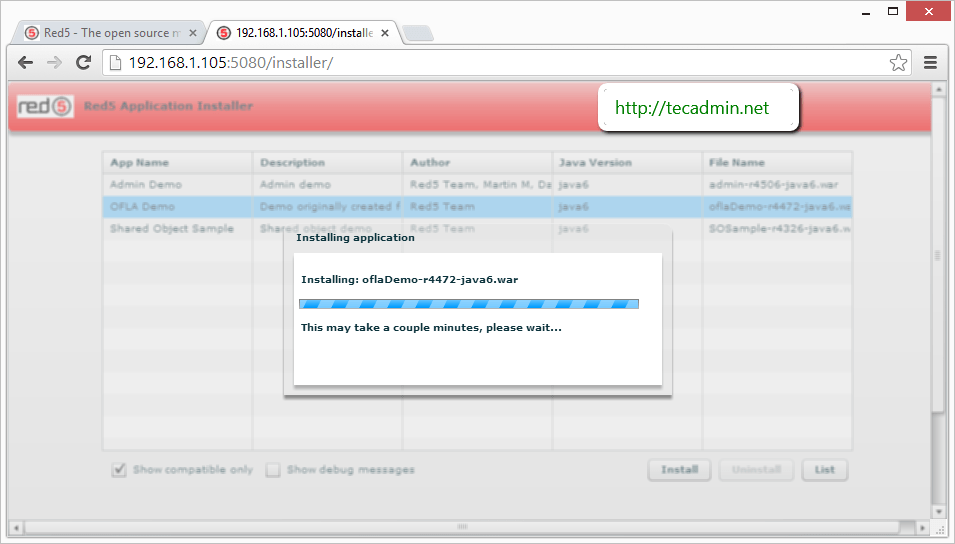
Task: Select the Admin Demo row
Action: pos(477,185)
